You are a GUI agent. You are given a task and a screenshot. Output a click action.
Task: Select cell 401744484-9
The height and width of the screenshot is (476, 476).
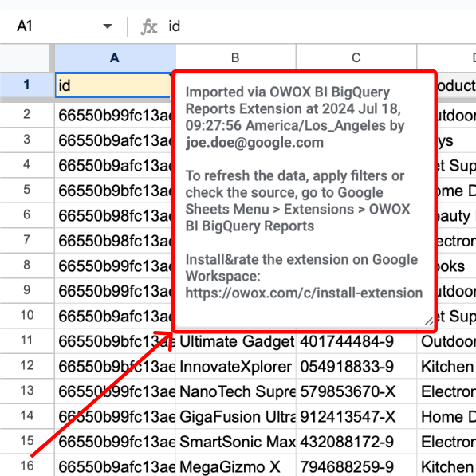coord(356,341)
